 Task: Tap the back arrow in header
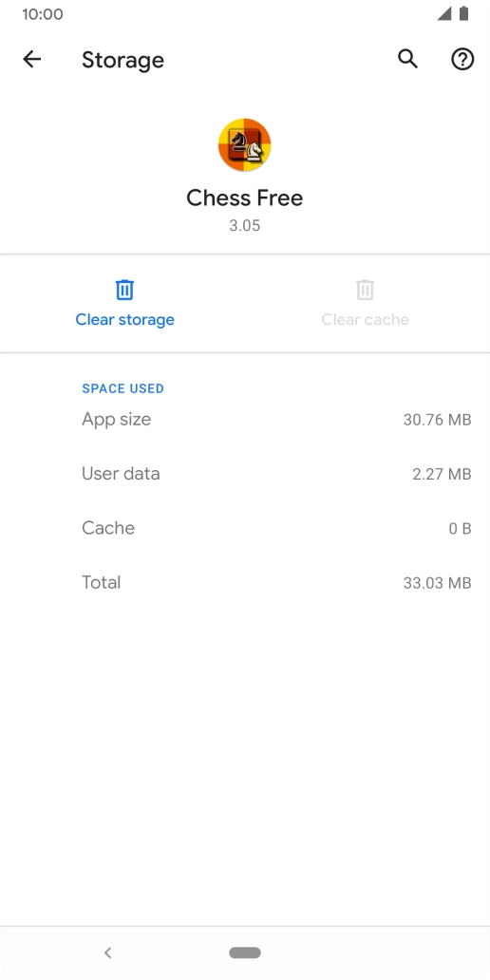coord(32,60)
